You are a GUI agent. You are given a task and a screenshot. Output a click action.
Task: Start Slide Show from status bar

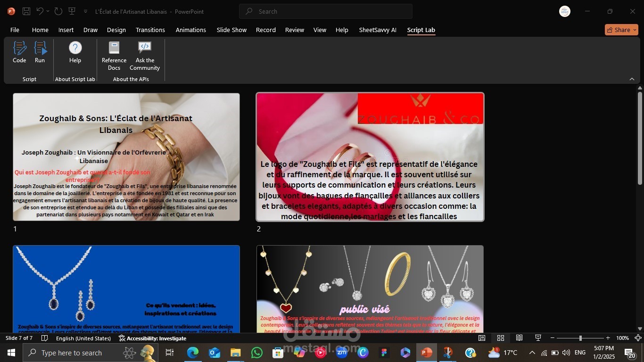pyautogui.click(x=538, y=338)
